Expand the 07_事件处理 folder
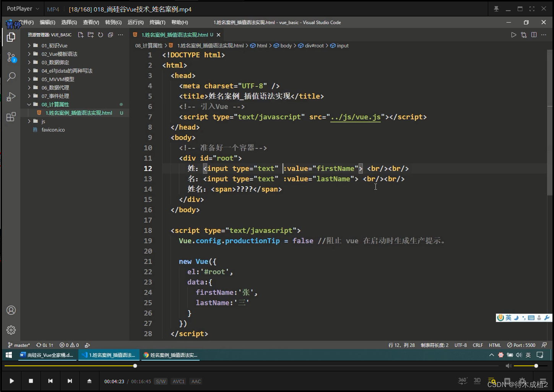Image resolution: width=554 pixels, height=392 pixels. coord(55,96)
